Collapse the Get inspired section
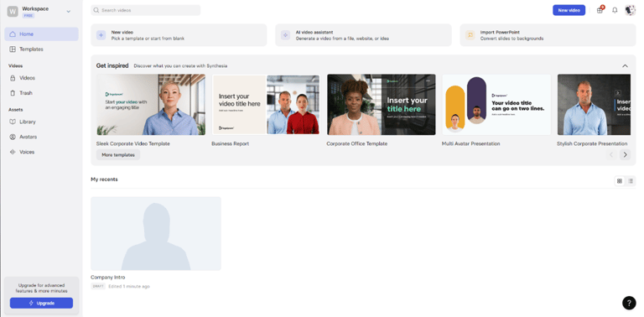Screen dimensions: 644x317 click(625, 65)
